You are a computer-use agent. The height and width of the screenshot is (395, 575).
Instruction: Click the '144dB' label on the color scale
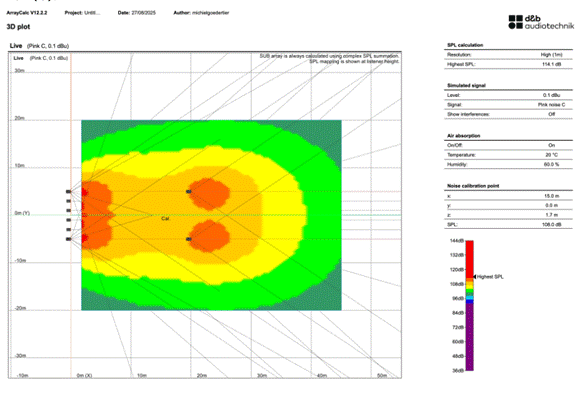tap(457, 241)
